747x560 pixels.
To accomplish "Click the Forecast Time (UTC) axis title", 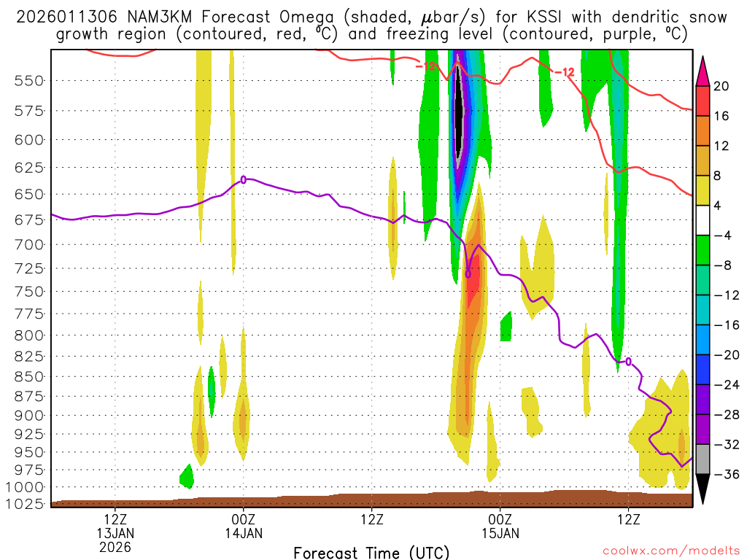I will tap(371, 553).
